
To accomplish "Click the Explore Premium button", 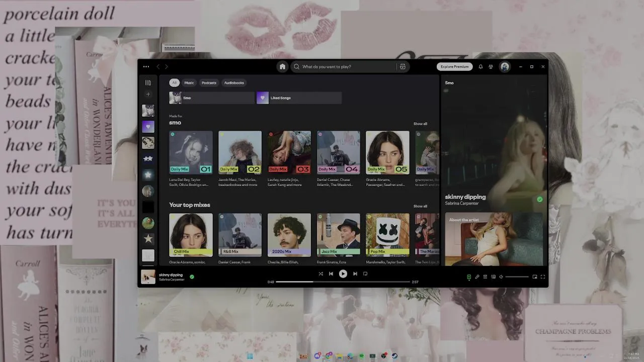I will [454, 66].
